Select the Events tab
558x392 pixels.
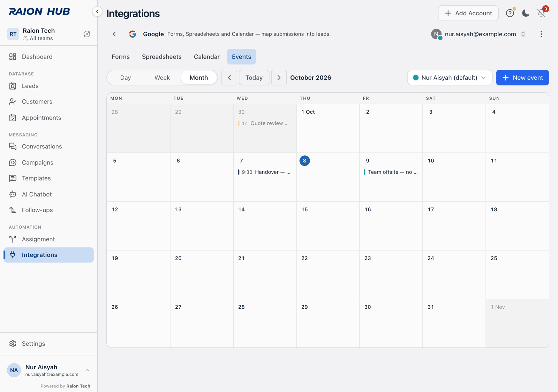point(242,57)
